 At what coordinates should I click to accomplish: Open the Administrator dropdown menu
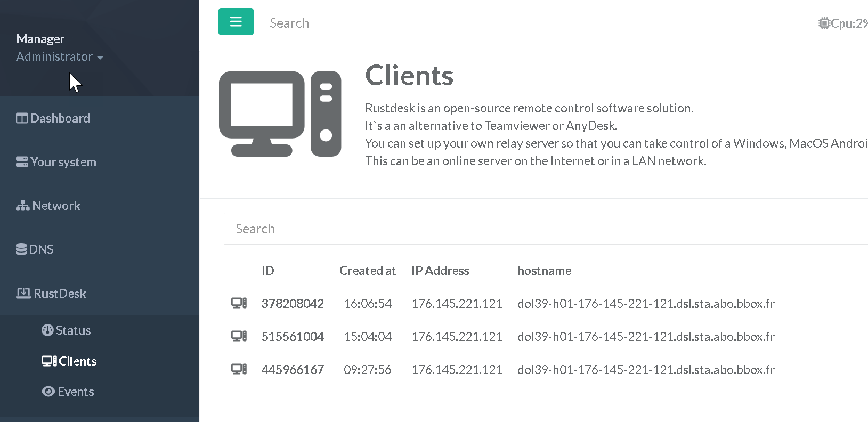tap(59, 56)
